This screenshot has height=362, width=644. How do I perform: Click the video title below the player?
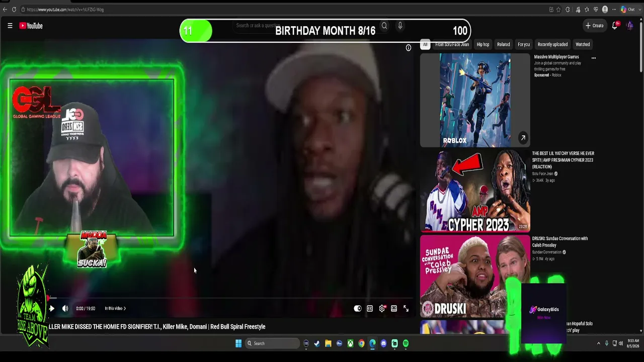click(x=157, y=327)
